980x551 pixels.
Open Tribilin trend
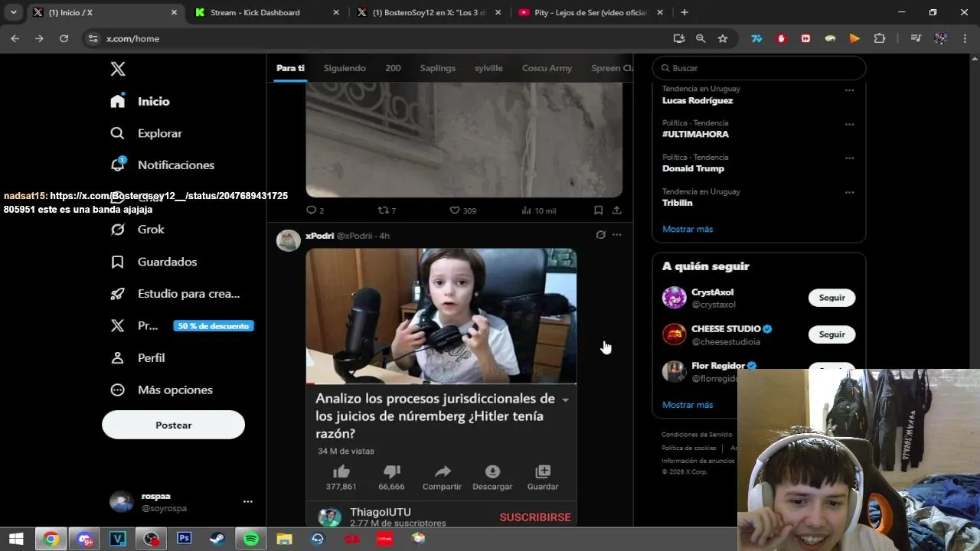point(677,203)
